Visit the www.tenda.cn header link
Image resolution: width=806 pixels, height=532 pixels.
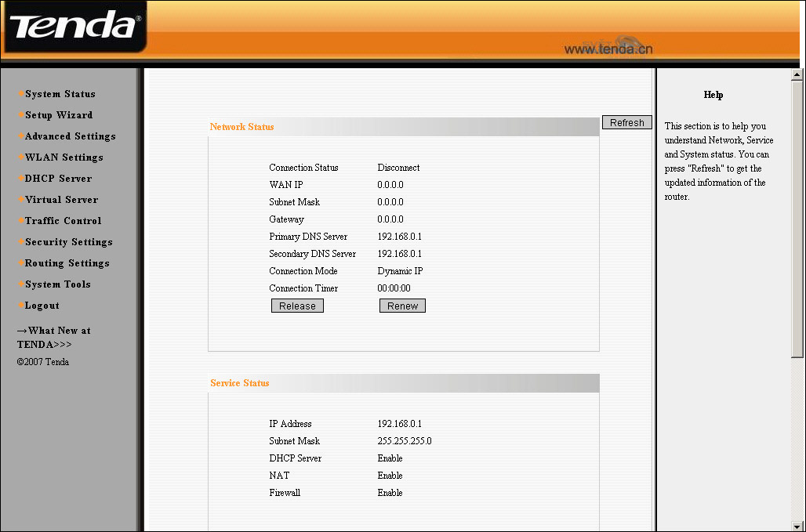coord(608,49)
